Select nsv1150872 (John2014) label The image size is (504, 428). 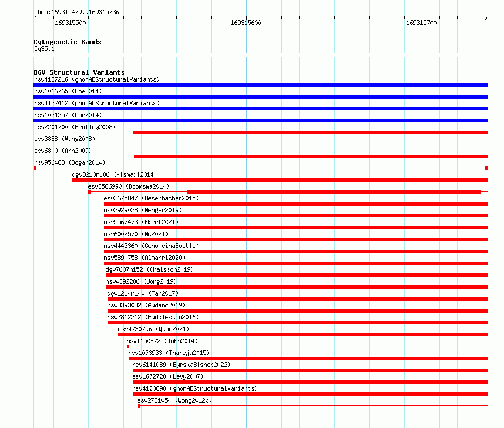click(x=162, y=341)
